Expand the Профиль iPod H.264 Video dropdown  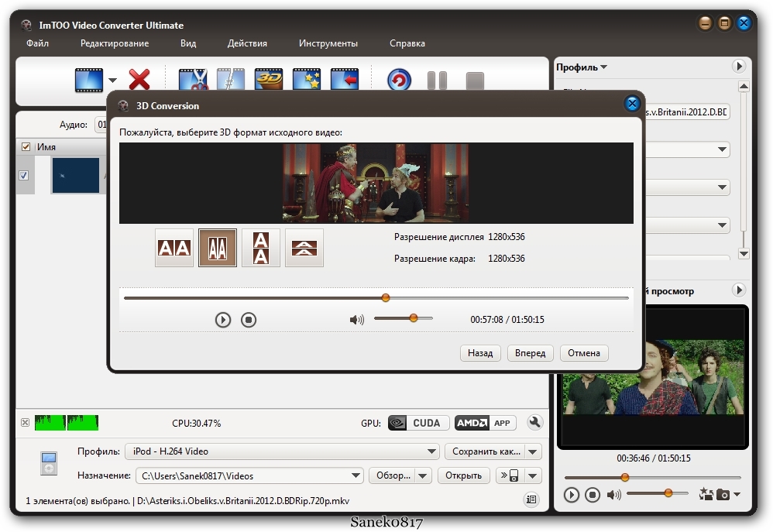[x=432, y=451]
